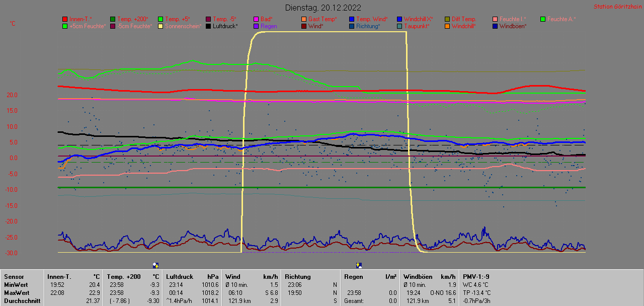Image resolution: width=644 pixels, height=306 pixels.
Task: Click the blue Windchill X legend square
Action: (399, 19)
